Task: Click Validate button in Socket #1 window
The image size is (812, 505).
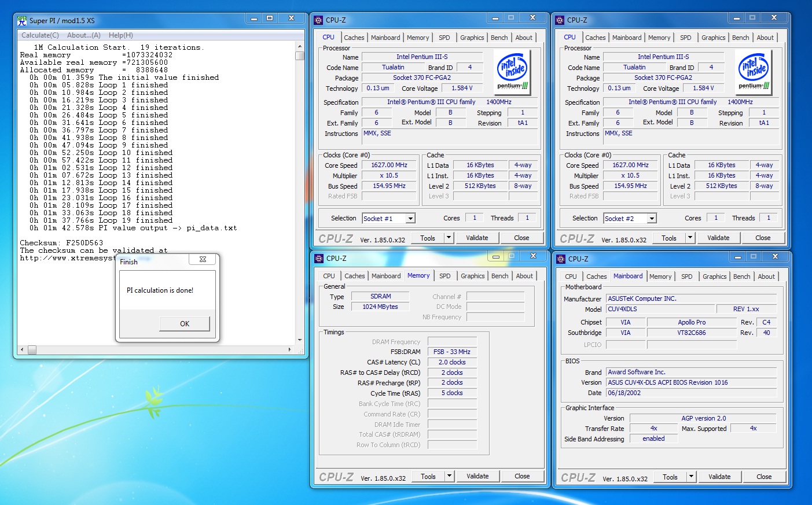Action: (x=477, y=238)
